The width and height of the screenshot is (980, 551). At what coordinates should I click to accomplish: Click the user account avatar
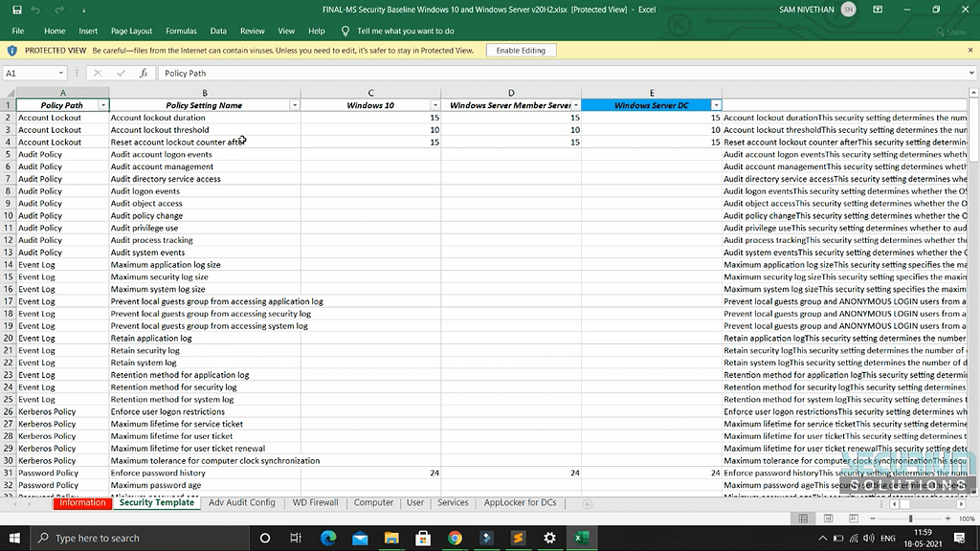(848, 10)
